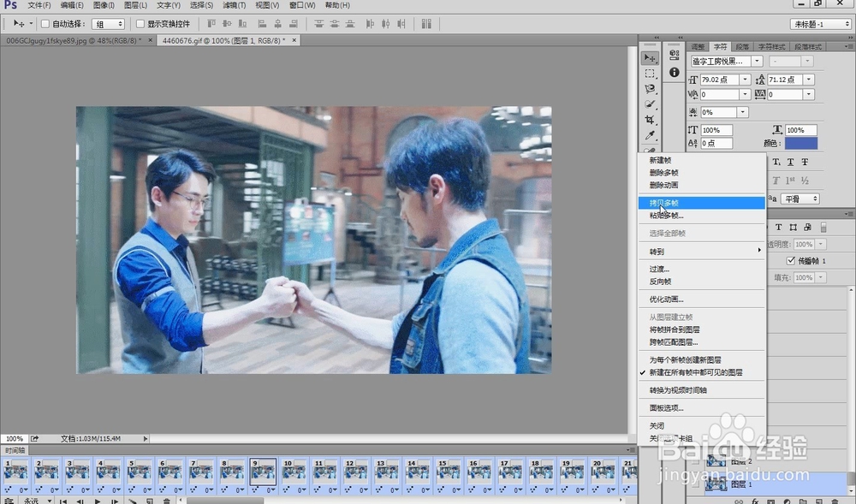Select the Rectangular Marquee tool

650,74
